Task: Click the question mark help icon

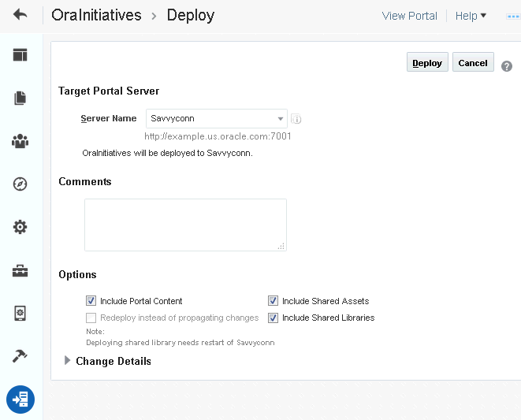Action: coord(506,66)
